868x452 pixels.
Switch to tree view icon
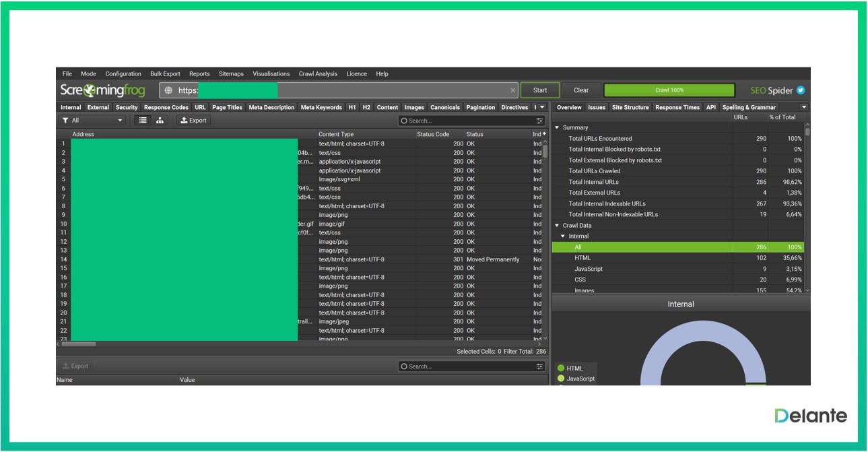click(160, 121)
